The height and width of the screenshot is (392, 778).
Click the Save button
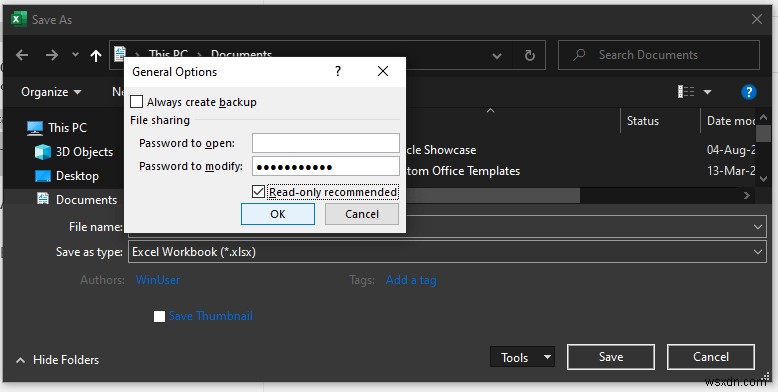pyautogui.click(x=611, y=357)
